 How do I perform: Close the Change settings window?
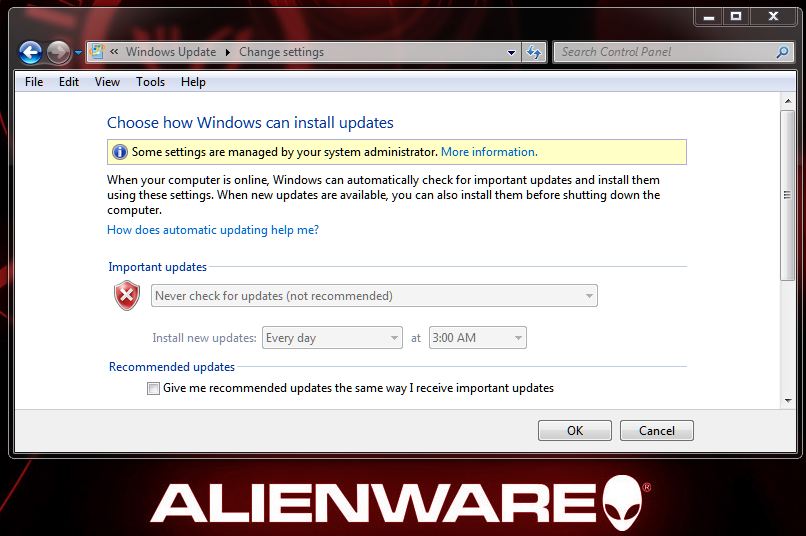tap(774, 17)
